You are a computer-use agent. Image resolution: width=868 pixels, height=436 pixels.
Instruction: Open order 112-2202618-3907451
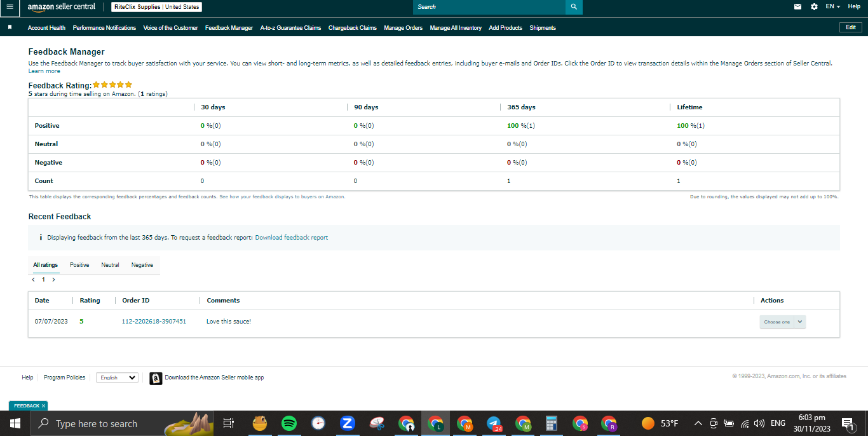(x=154, y=322)
